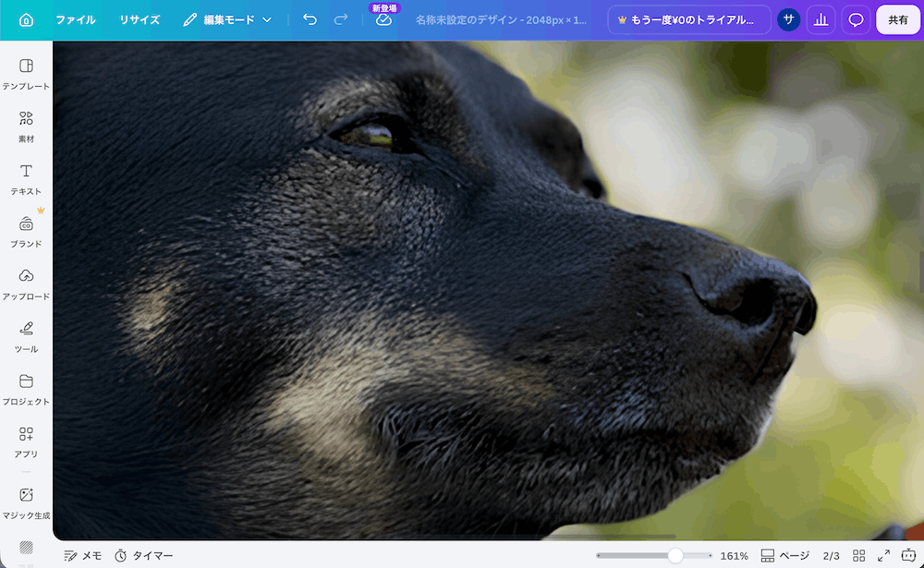Image resolution: width=924 pixels, height=568 pixels.
Task: Undo the last action
Action: click(310, 20)
